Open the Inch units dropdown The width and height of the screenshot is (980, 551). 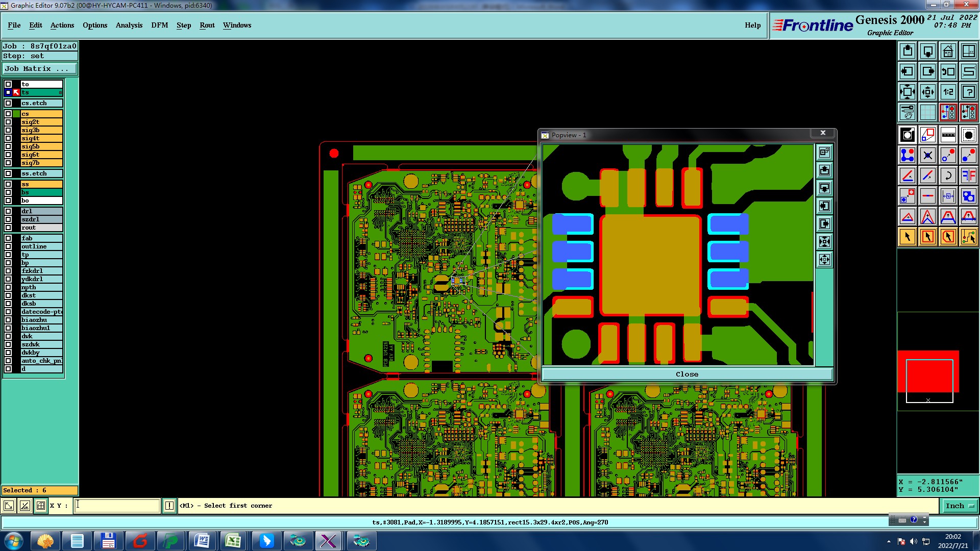click(960, 506)
